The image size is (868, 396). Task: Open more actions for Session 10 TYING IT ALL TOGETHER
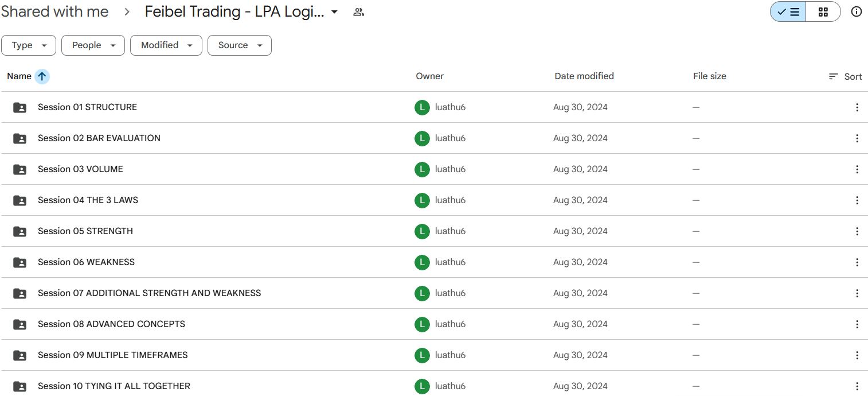click(857, 386)
